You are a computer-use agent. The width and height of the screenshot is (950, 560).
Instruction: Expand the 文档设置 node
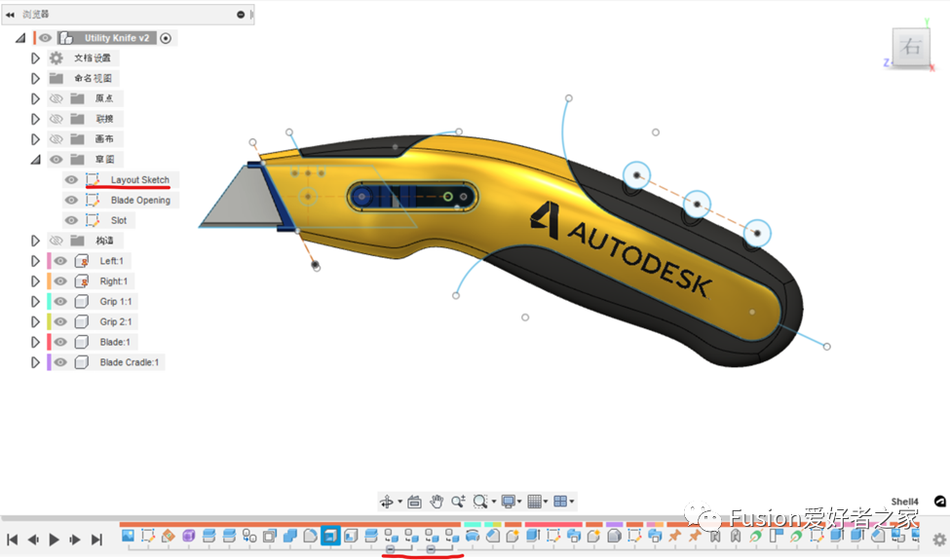35,58
